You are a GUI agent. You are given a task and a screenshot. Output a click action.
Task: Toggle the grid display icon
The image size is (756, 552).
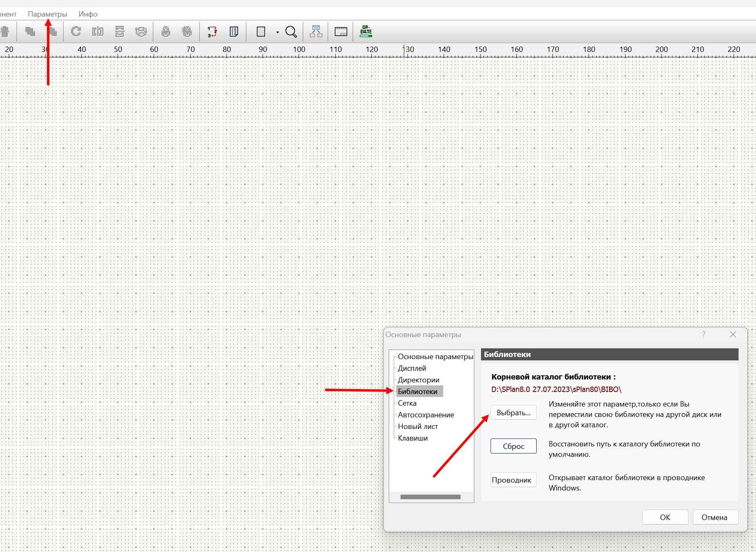261,32
